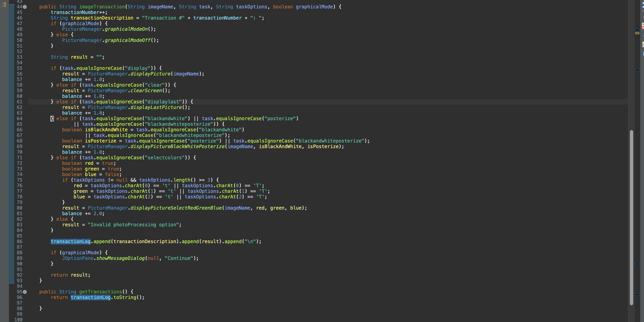644x322 pixels.
Task: Click taskOptions.length() on line 75
Action: (167, 180)
